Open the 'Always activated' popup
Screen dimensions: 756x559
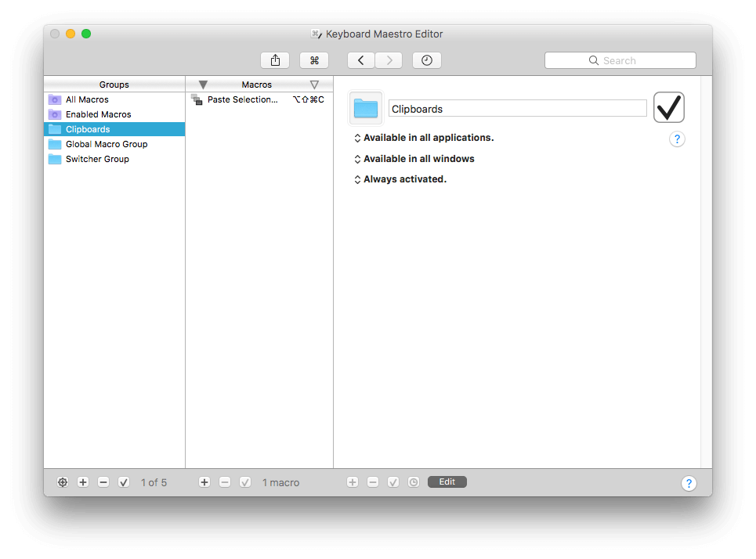pos(400,179)
